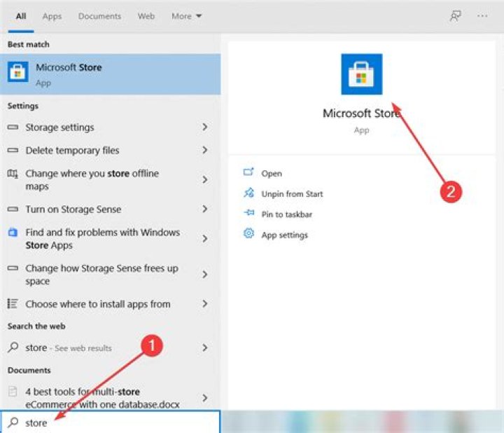
Task: Select Turn on Storage Sense result
Action: click(111, 209)
